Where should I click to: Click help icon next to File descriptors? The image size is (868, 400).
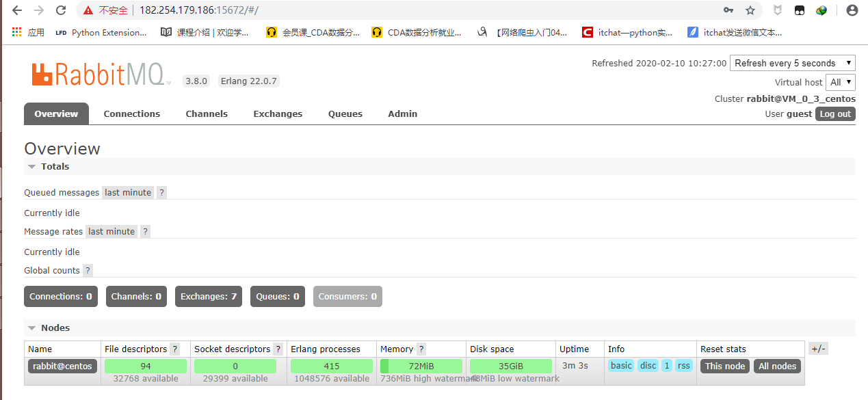(175, 349)
